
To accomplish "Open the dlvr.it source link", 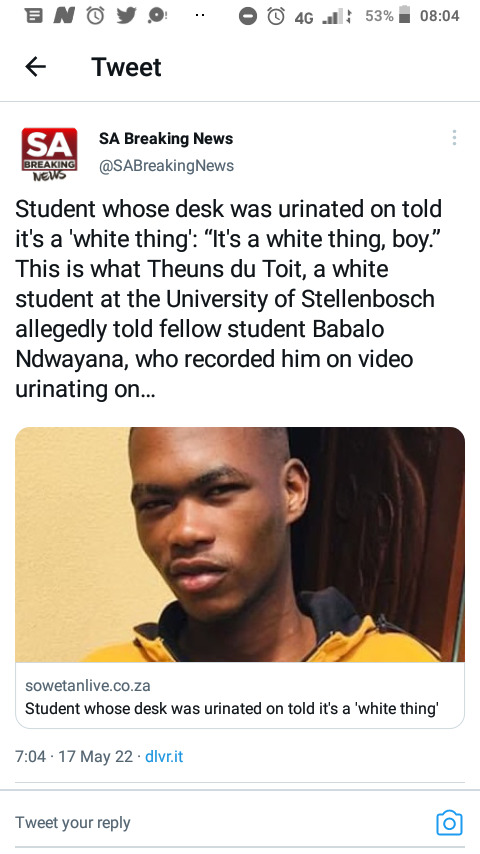I will pyautogui.click(x=164, y=757).
